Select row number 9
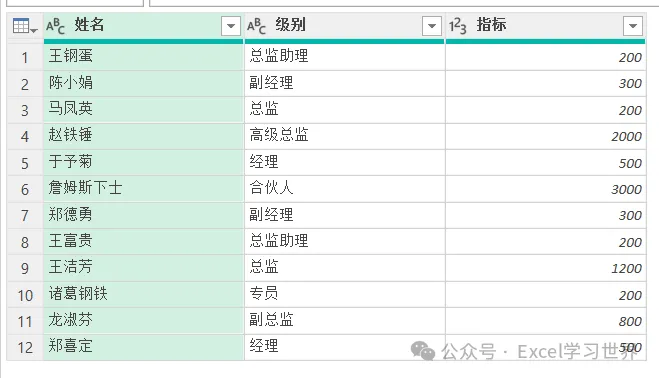Viewport: 659px width, 378px height. 25,268
